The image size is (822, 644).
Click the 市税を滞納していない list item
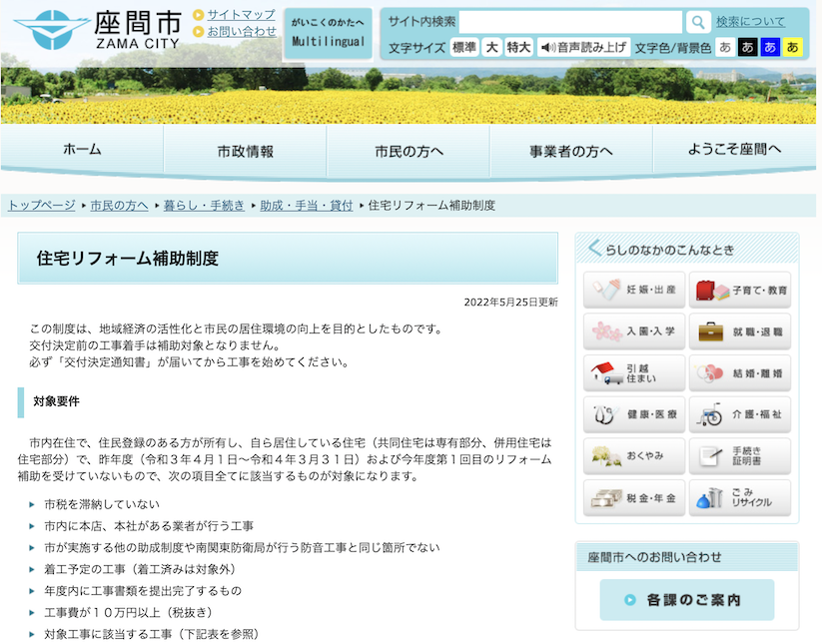(x=102, y=504)
